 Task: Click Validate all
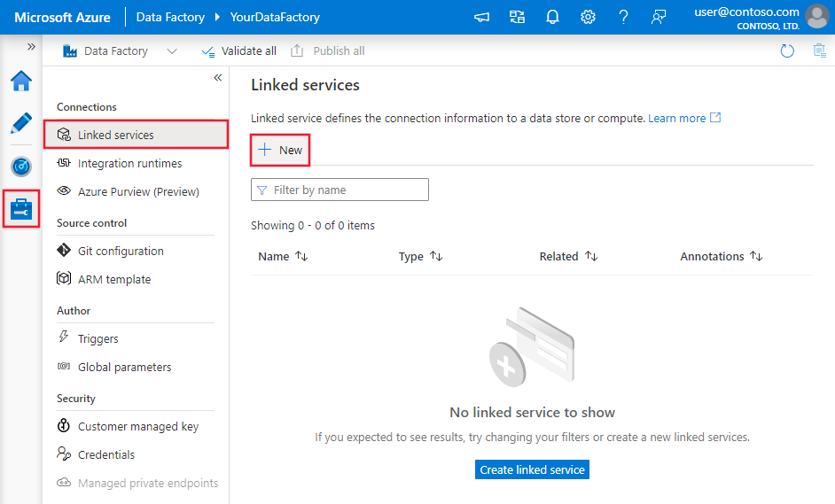pyautogui.click(x=239, y=51)
